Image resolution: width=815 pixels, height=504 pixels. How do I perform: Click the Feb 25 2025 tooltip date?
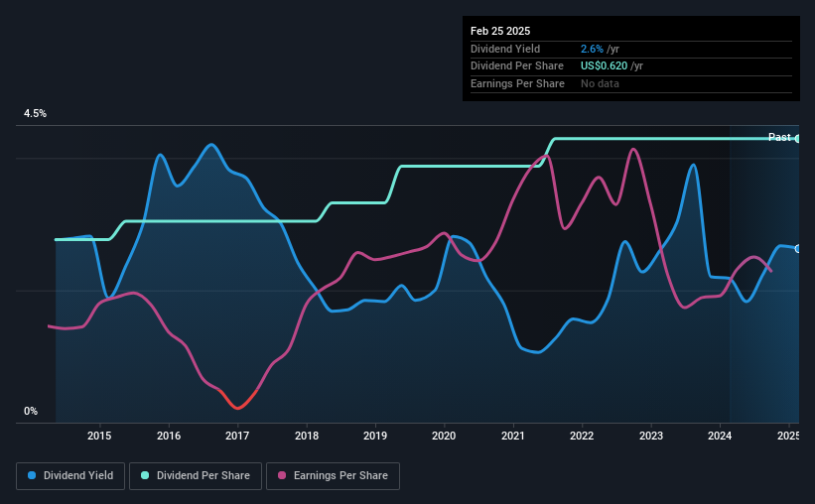click(500, 31)
